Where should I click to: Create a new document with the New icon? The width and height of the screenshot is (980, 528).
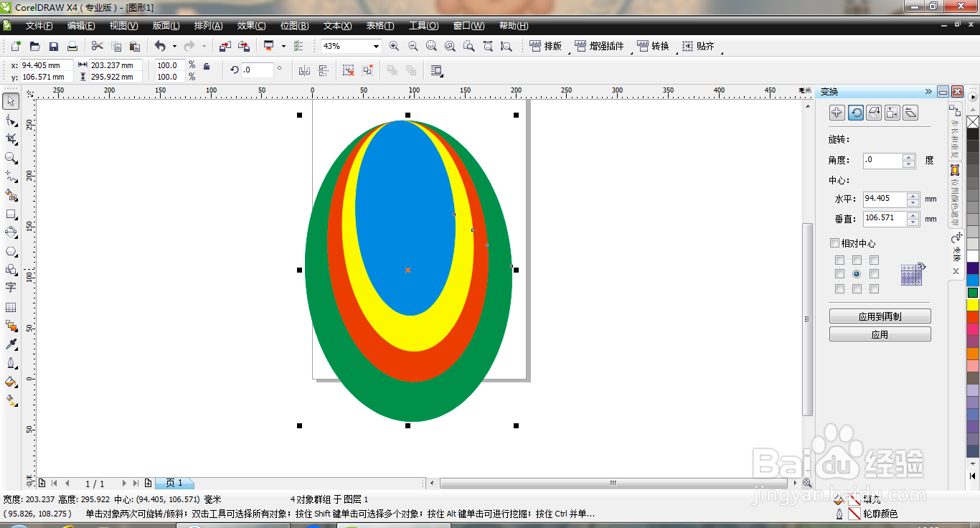coord(16,46)
